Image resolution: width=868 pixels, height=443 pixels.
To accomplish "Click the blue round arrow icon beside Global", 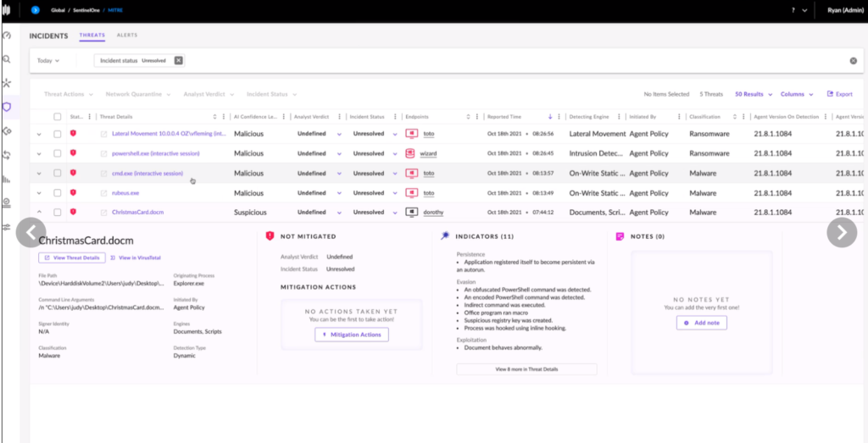I will [36, 10].
